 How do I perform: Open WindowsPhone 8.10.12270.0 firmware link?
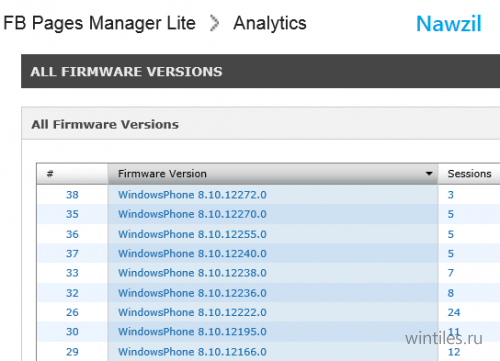coord(192,214)
